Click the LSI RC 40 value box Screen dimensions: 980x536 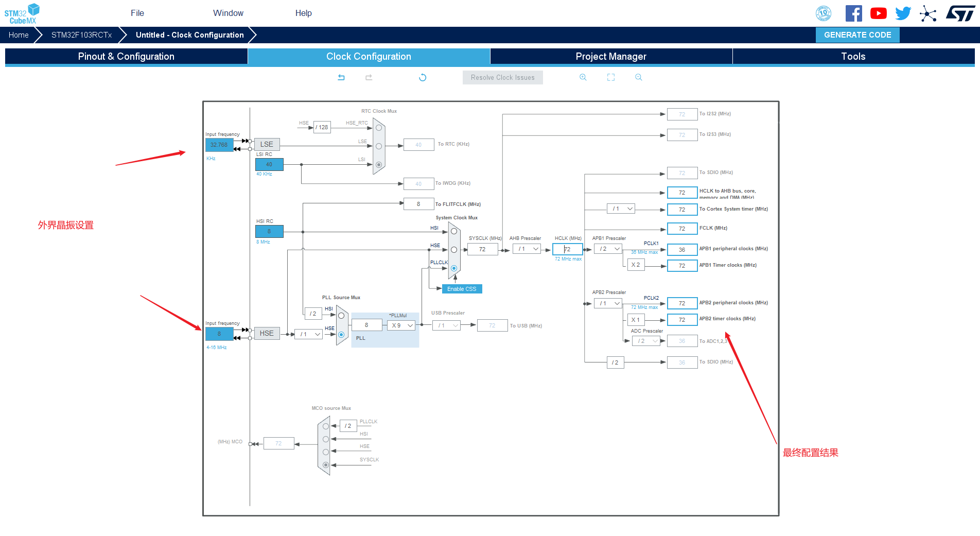pos(269,164)
